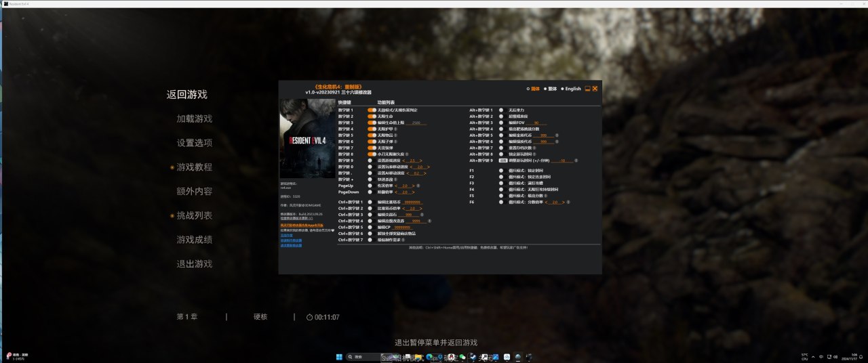The height and width of the screenshot is (363, 868).
Task: Switch trainer language to 简体
Action: (533, 89)
